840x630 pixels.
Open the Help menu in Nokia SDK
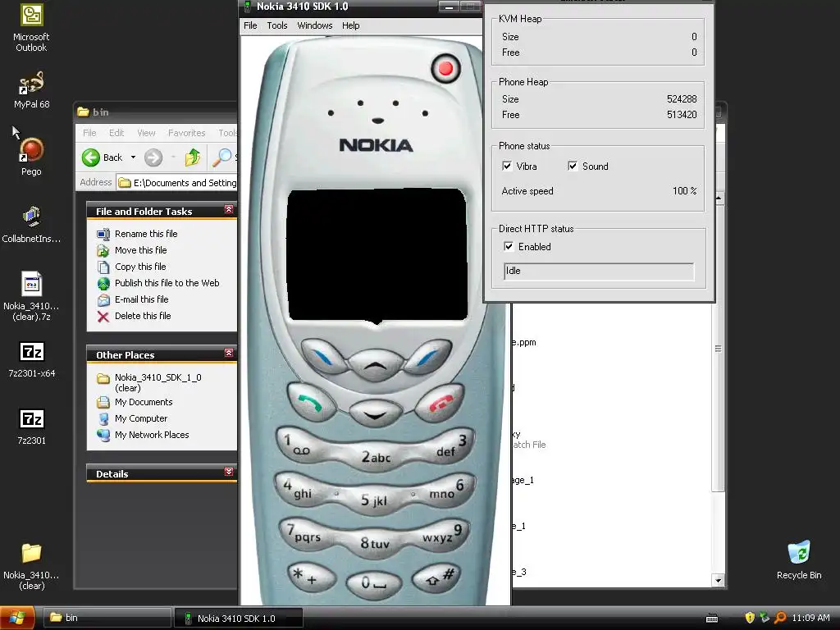coord(351,25)
